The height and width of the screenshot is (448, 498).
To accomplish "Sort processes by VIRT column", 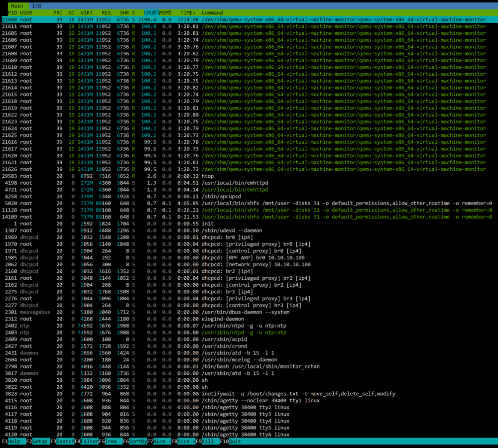I will [x=86, y=13].
